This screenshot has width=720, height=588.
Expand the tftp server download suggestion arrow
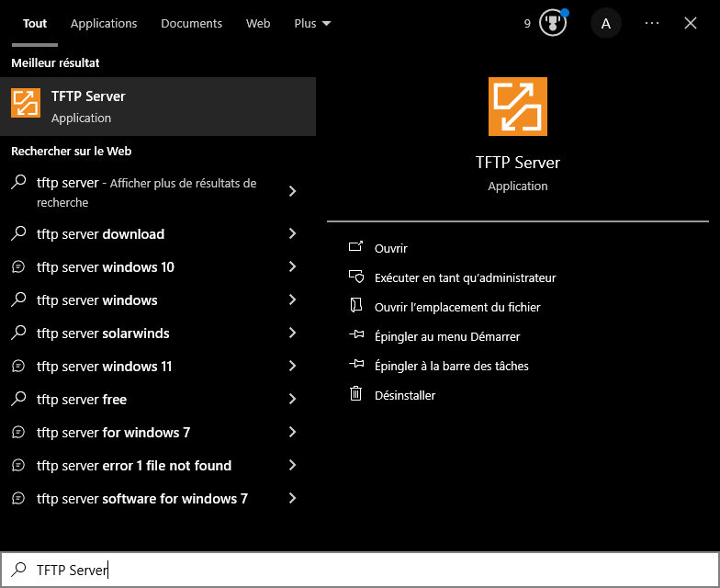(292, 234)
